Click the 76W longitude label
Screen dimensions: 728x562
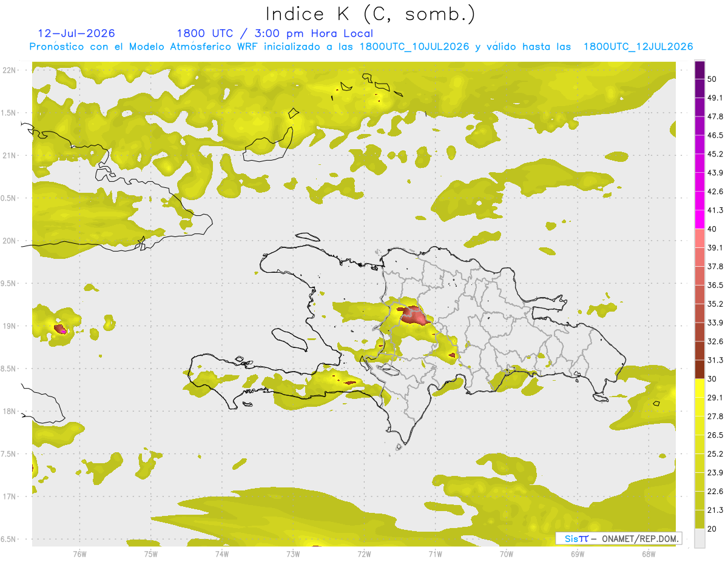point(79,554)
